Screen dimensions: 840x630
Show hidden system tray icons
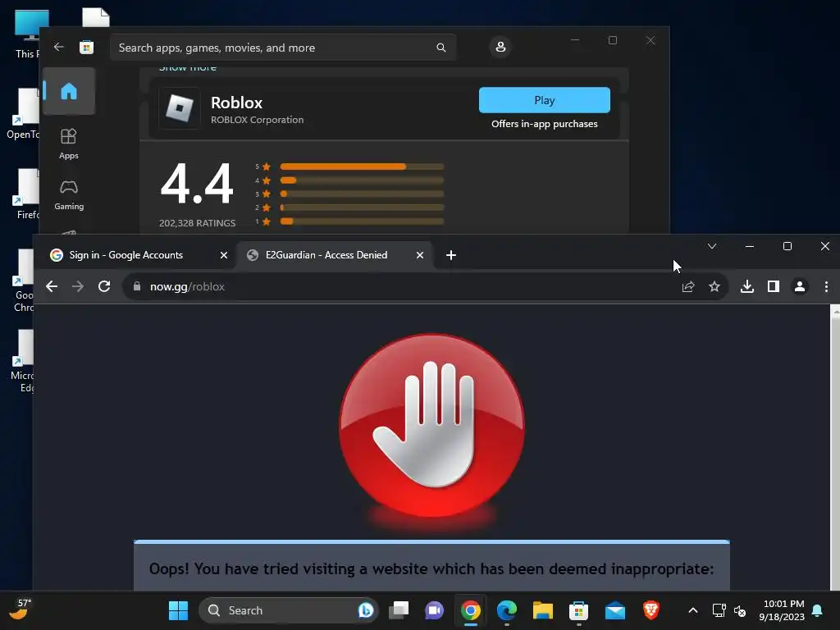(x=692, y=610)
